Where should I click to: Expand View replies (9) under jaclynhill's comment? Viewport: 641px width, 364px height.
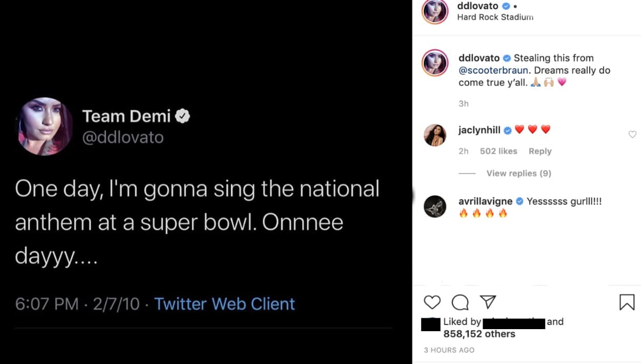(x=518, y=173)
